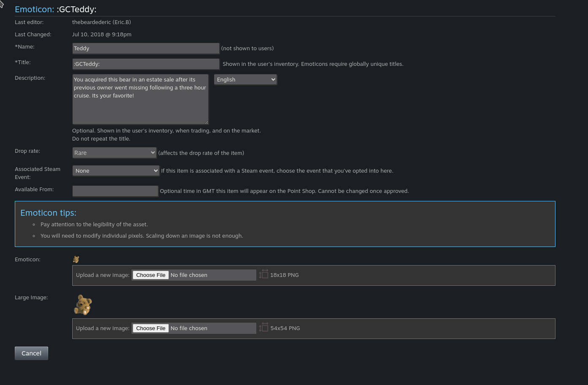Screen dimensions: 588x385
Task: Click the Cancel button
Action: [31, 353]
